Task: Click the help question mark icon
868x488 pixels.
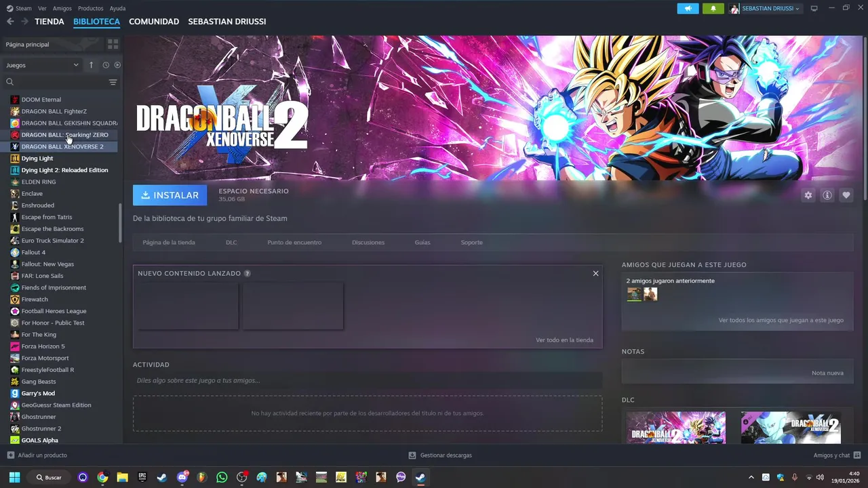Action: [247, 273]
